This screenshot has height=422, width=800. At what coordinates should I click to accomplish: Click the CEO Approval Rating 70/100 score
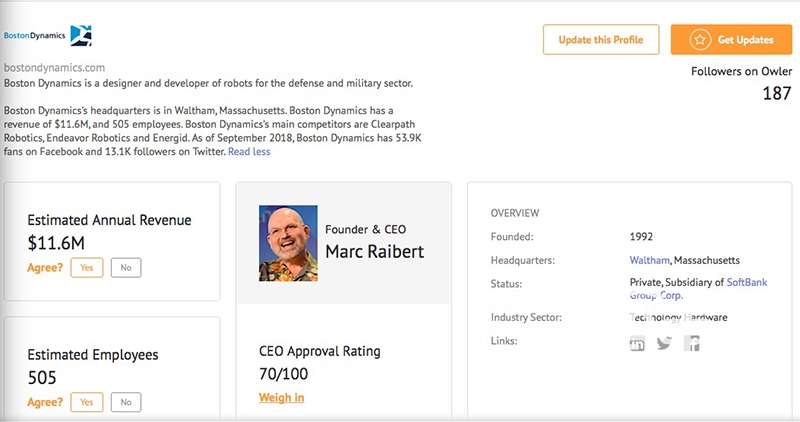[x=286, y=374]
